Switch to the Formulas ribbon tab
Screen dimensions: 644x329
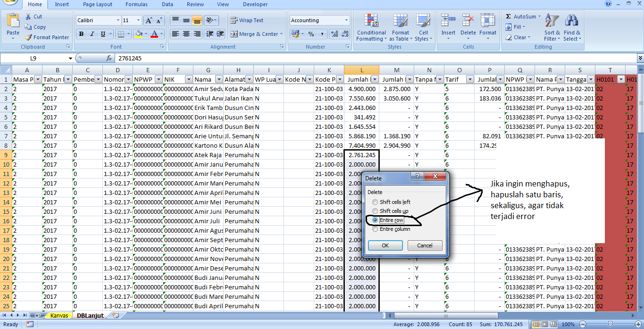pos(136,4)
